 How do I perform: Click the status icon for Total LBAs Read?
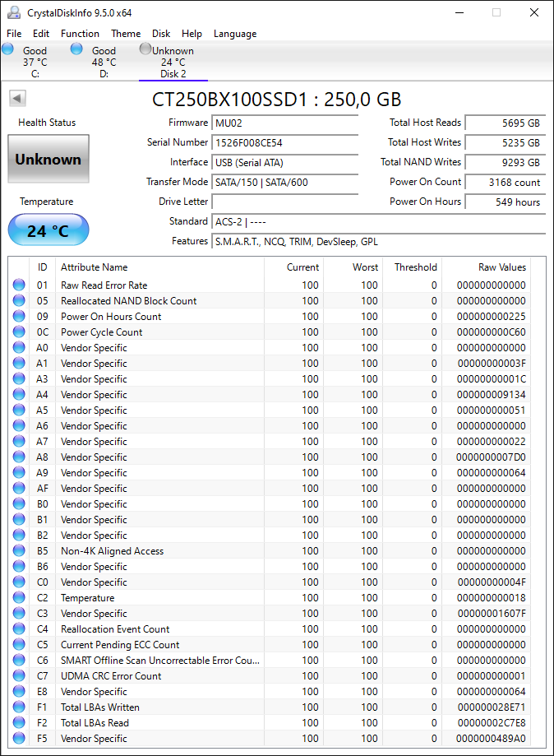pos(19,722)
